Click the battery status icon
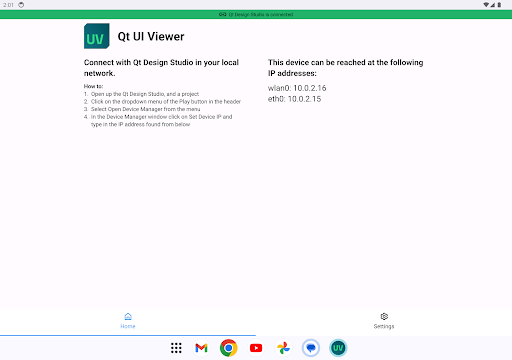512x360 pixels. (x=499, y=5)
